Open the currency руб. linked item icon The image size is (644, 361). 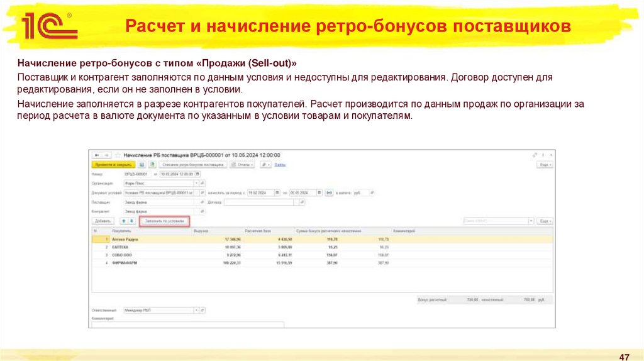pyautogui.click(x=372, y=192)
